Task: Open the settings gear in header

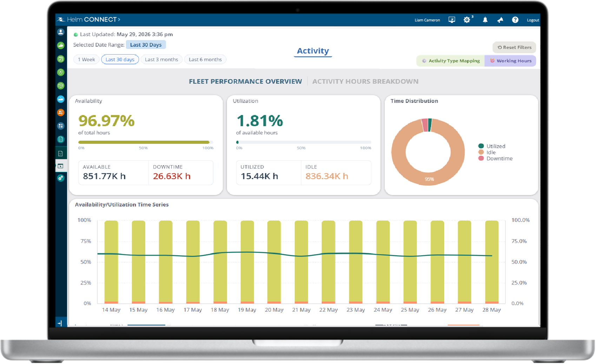Action: coord(466,20)
